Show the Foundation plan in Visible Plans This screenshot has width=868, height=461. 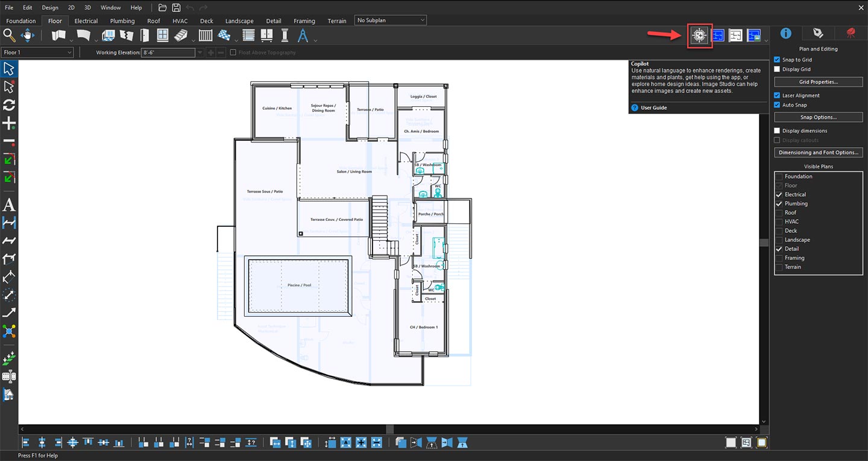tap(779, 177)
